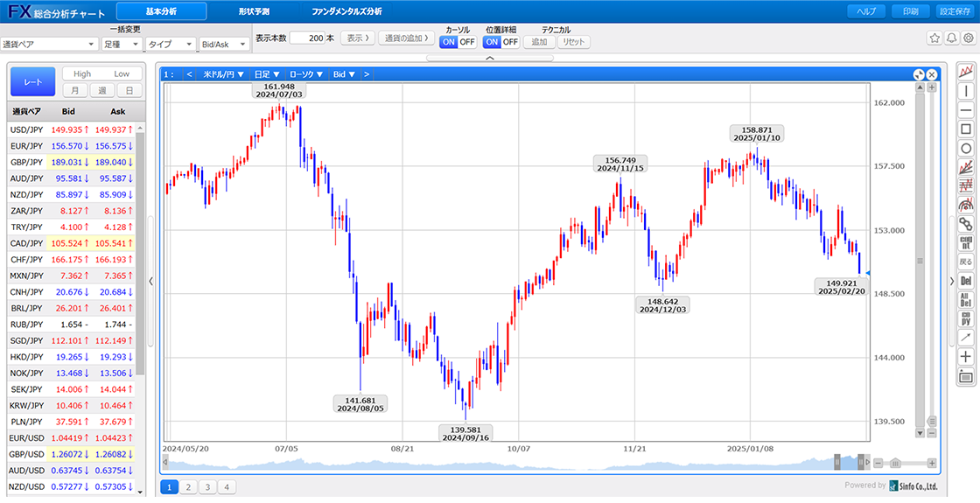Viewport: 980px width, 503px height.
Task: Collapse the top settings bar chevron
Action: coord(490,58)
